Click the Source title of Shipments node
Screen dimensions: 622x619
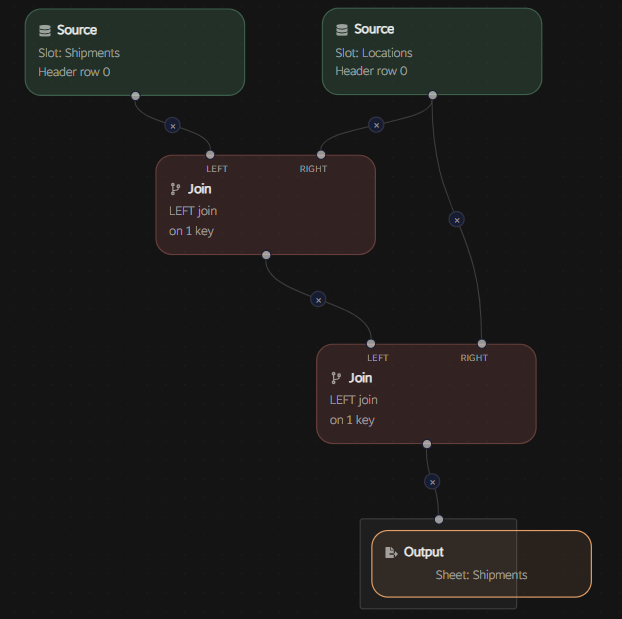77,30
